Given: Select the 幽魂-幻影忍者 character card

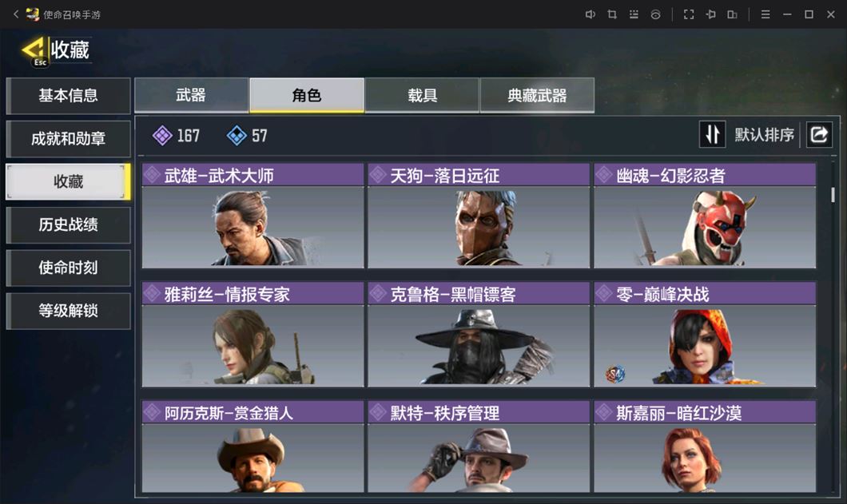Looking at the screenshot, I should click(705, 216).
